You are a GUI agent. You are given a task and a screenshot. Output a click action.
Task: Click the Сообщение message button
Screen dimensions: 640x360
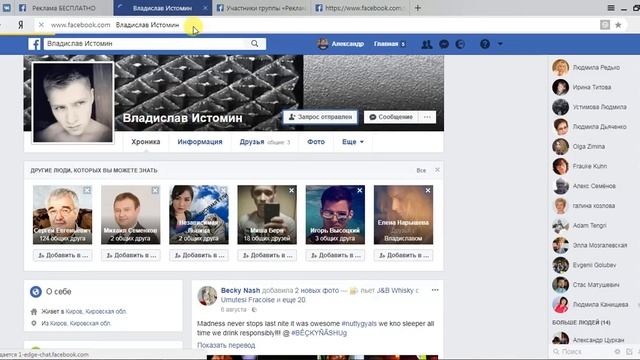(391, 117)
